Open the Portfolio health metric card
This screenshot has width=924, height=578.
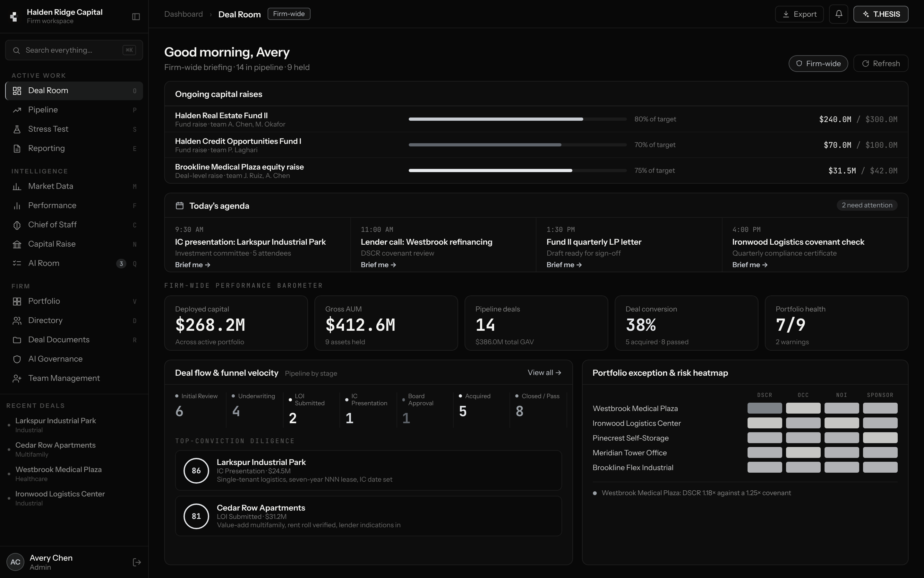pyautogui.click(x=836, y=323)
